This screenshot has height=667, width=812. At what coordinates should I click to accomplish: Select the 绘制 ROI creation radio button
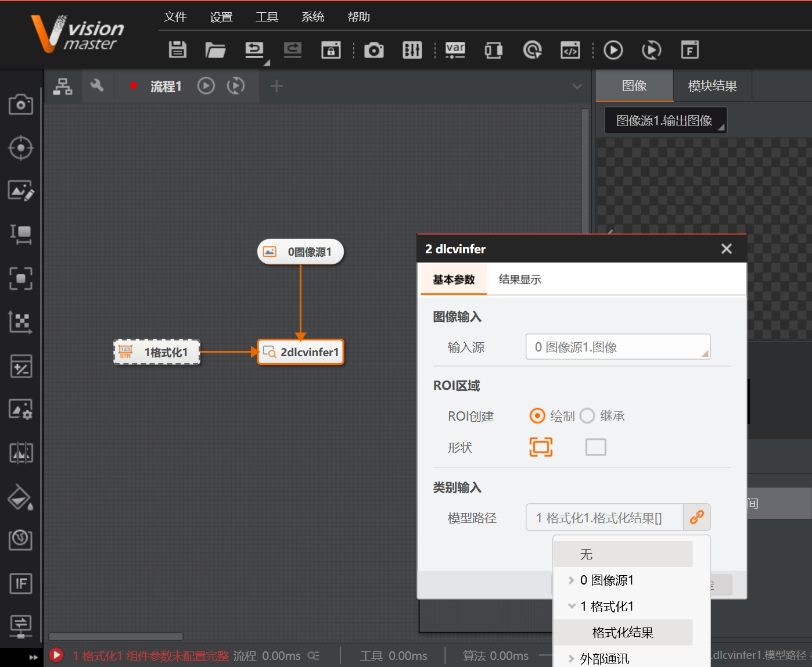537,416
